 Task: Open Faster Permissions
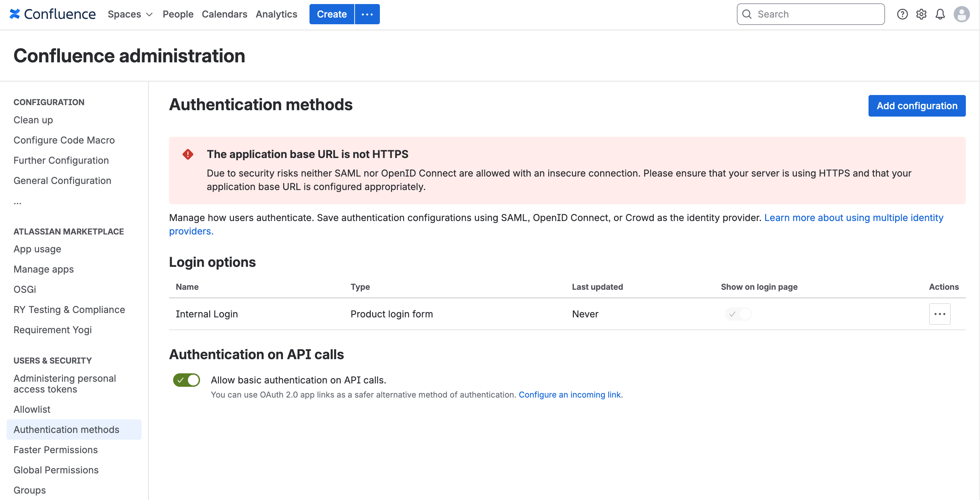click(x=56, y=449)
